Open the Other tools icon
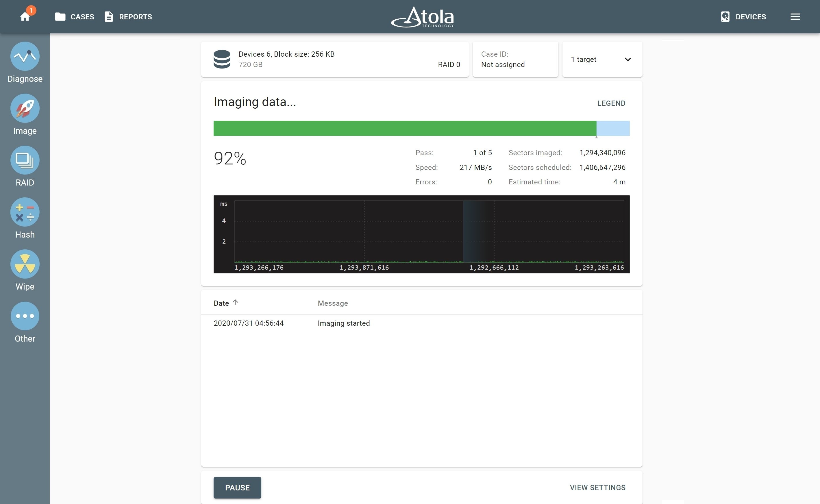The height and width of the screenshot is (504, 820). [x=25, y=316]
